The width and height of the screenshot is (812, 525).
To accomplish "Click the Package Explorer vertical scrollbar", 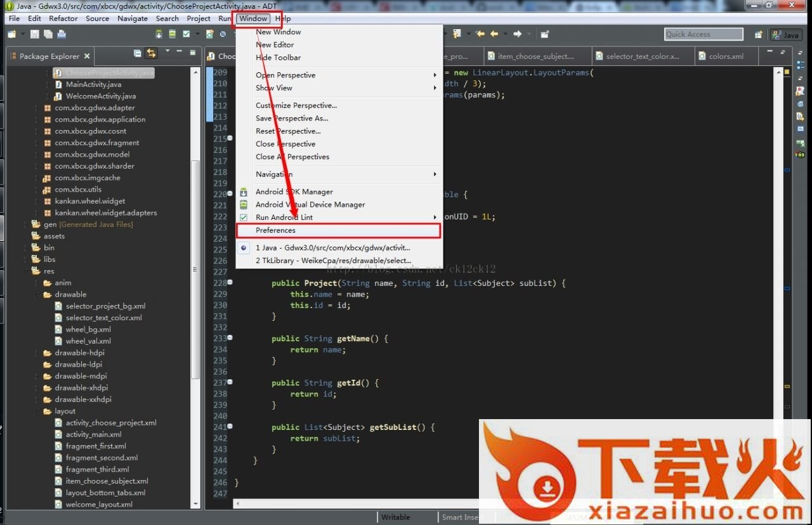I will coord(197,269).
